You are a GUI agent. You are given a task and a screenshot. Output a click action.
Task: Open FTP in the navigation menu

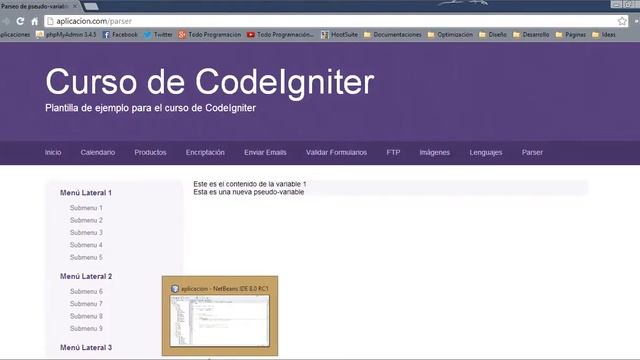pos(393,152)
